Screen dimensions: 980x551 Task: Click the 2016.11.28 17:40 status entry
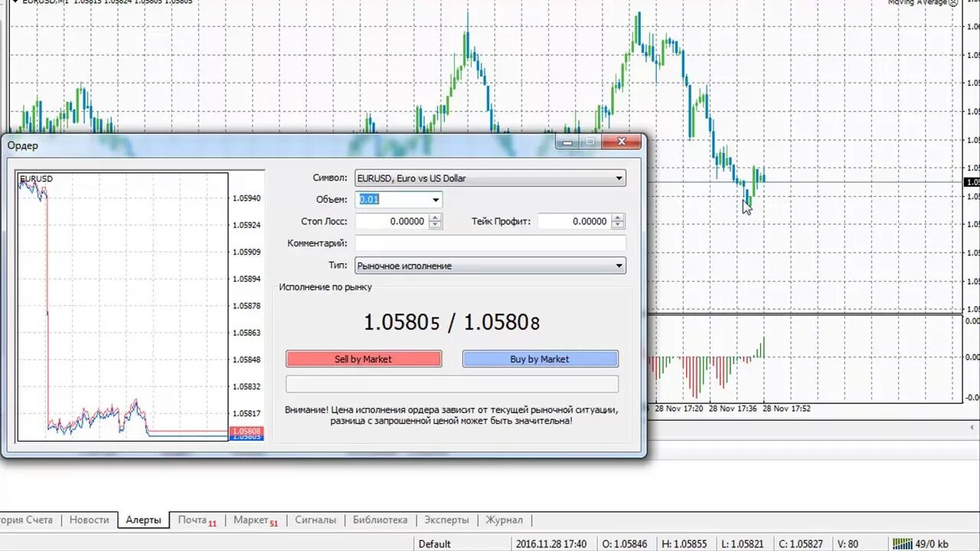click(x=550, y=544)
